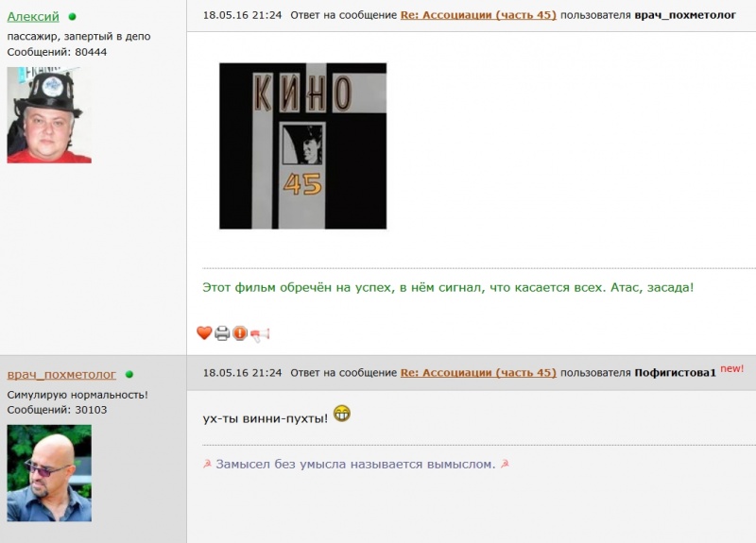Click hammer-sickle icon after signature text
Viewport: 756px width, 543px height.
pos(505,465)
